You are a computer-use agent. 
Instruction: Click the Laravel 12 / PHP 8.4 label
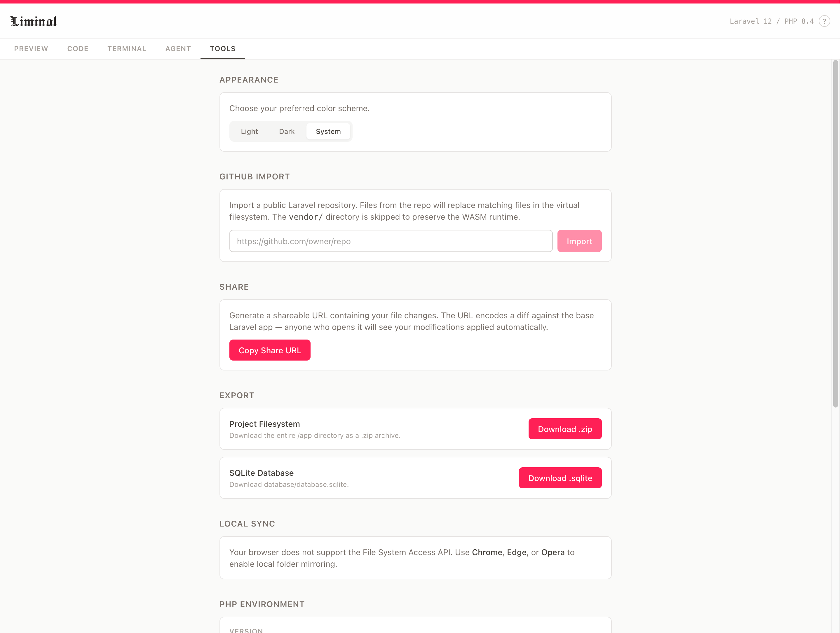771,21
